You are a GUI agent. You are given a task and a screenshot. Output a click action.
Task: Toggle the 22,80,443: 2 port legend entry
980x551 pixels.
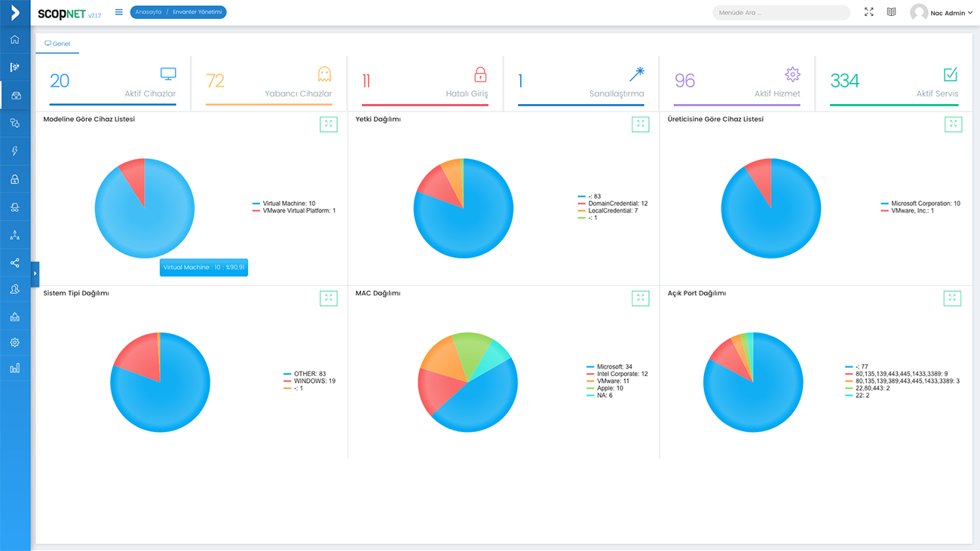[x=868, y=388]
